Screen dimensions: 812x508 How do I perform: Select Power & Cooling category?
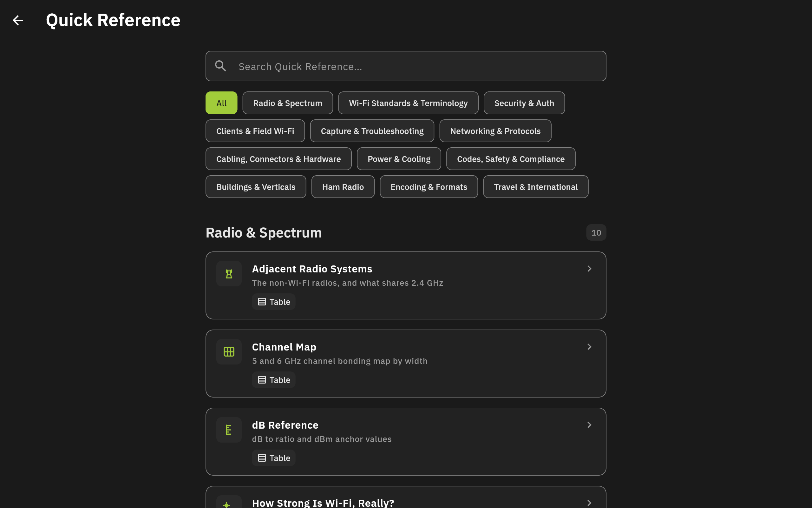(399, 159)
